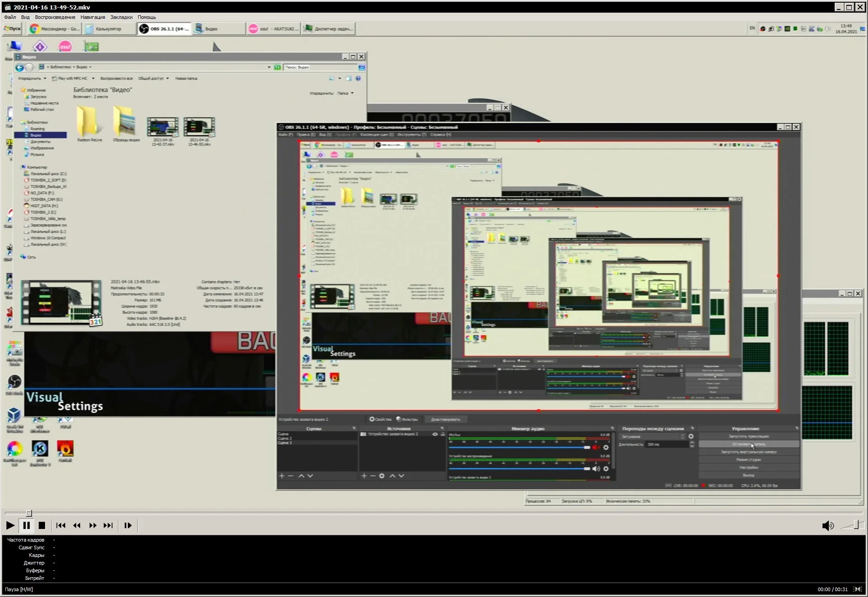
Task: Open the Навигация menu
Action: [x=93, y=17]
